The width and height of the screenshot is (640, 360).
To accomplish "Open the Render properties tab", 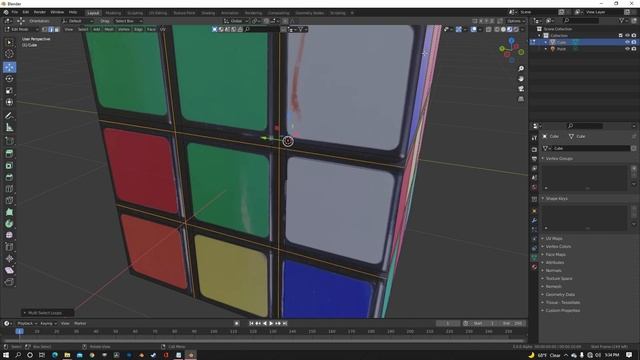I will pos(534,149).
